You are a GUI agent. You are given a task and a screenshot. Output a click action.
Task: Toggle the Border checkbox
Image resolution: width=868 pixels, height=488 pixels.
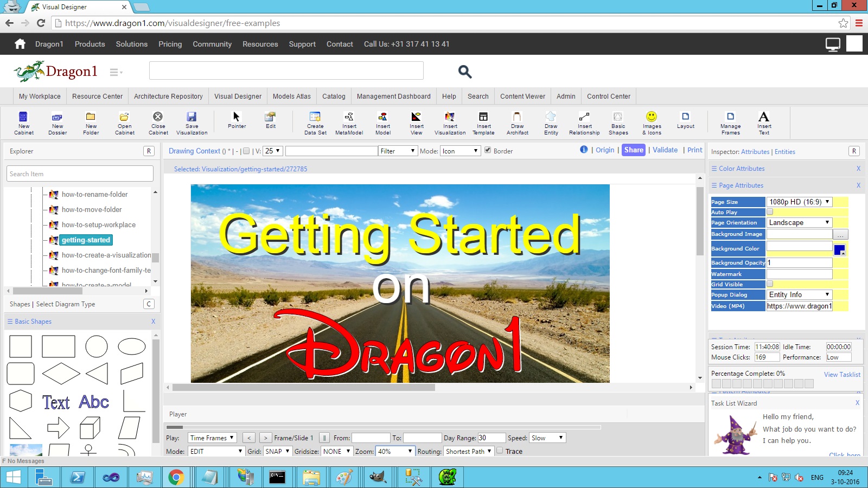pyautogui.click(x=488, y=150)
